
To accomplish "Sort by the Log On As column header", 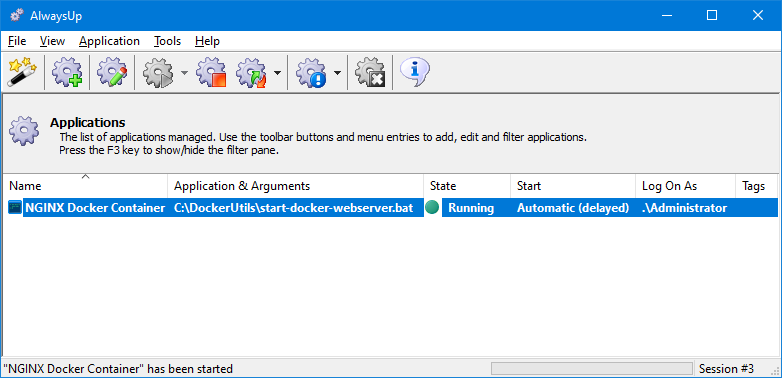I will 686,186.
